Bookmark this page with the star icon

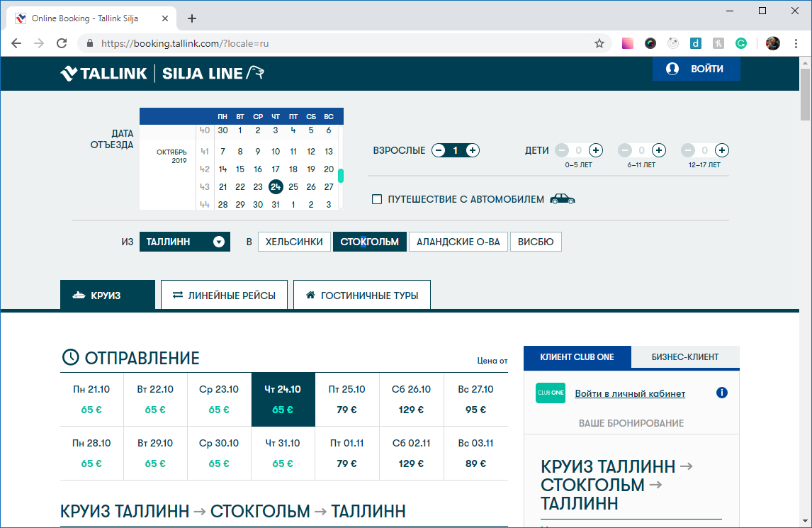599,43
